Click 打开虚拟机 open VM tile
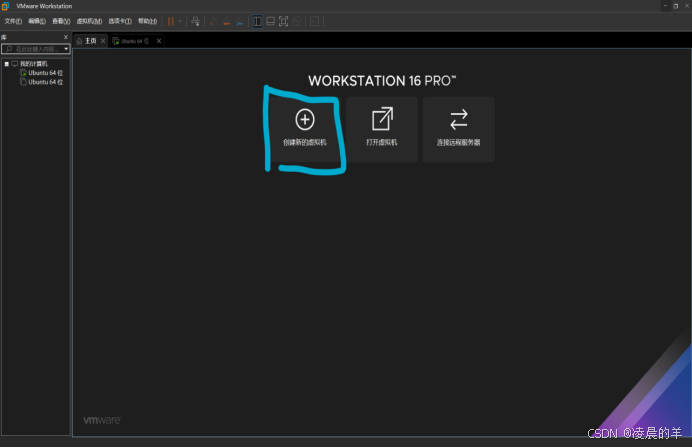 click(382, 129)
